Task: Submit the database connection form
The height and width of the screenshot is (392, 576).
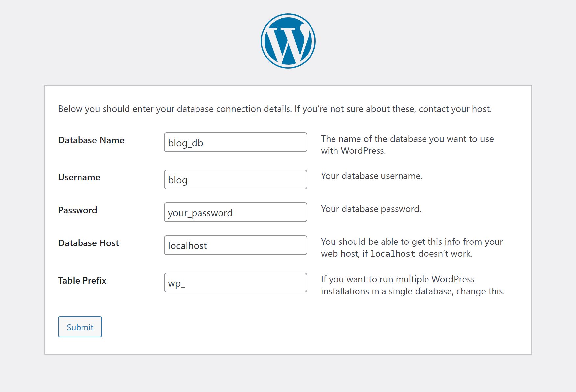Action: (80, 327)
